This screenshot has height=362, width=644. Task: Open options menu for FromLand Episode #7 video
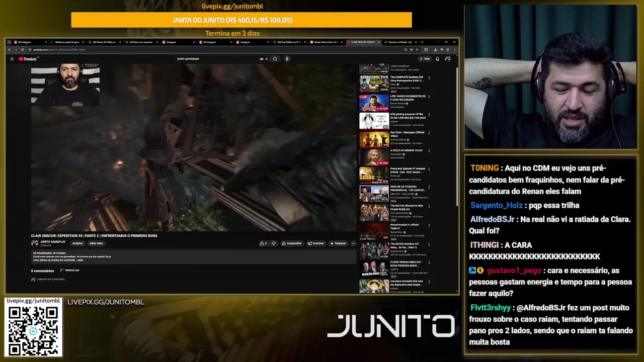click(429, 170)
